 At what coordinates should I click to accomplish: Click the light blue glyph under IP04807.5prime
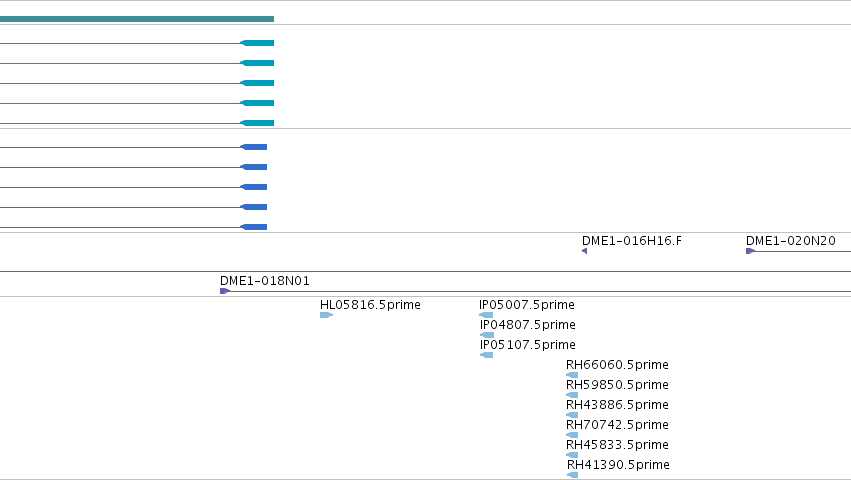coord(487,335)
